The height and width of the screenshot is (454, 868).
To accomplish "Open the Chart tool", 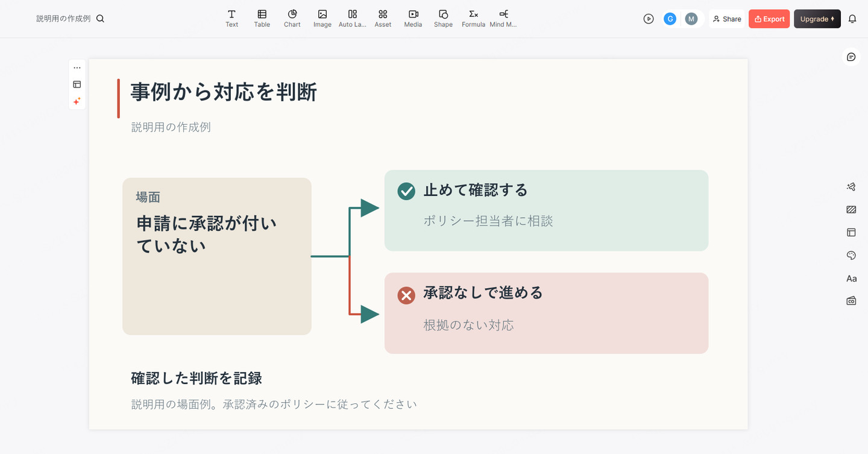I will point(292,19).
